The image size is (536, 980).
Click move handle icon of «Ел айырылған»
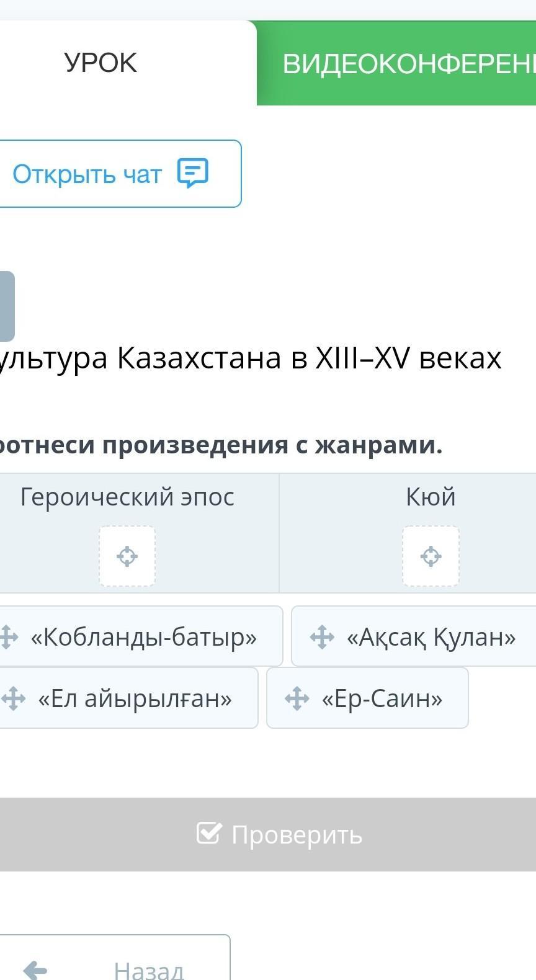pyautogui.click(x=12, y=698)
